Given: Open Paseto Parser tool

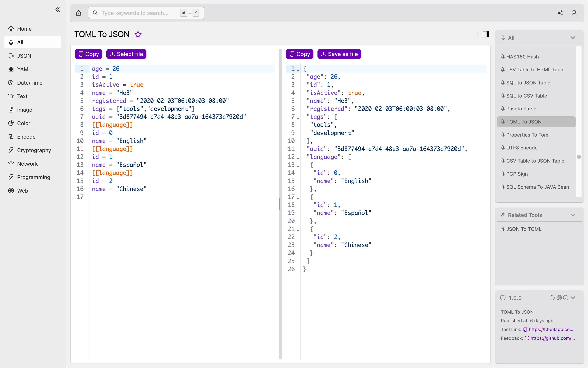Looking at the screenshot, I should [x=536, y=109].
